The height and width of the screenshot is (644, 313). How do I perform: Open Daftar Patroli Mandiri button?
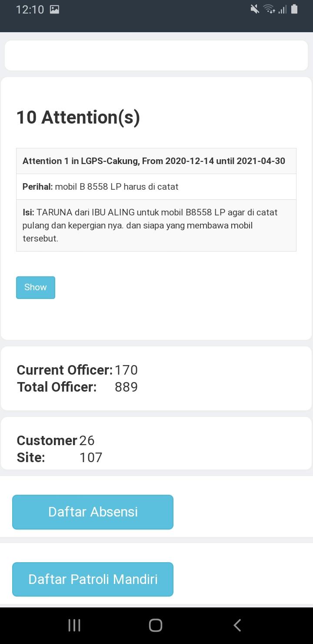pyautogui.click(x=93, y=579)
